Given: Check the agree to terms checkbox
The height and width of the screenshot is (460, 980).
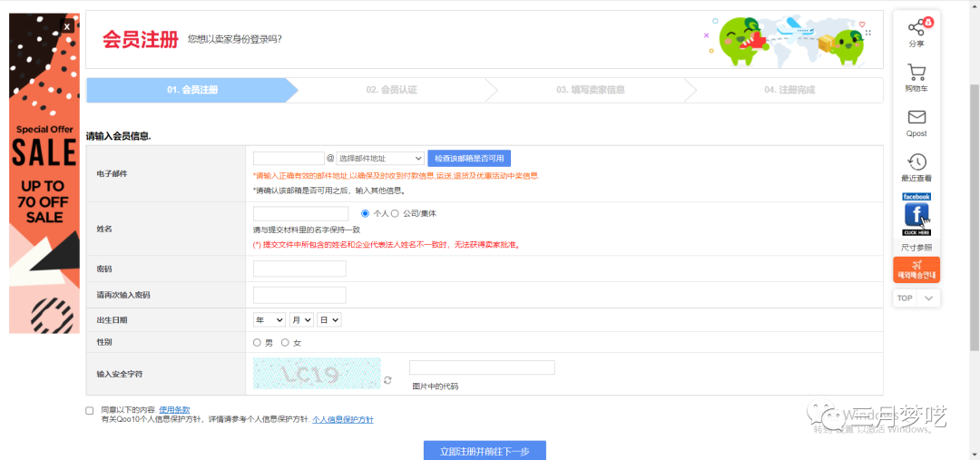Looking at the screenshot, I should click(x=90, y=411).
